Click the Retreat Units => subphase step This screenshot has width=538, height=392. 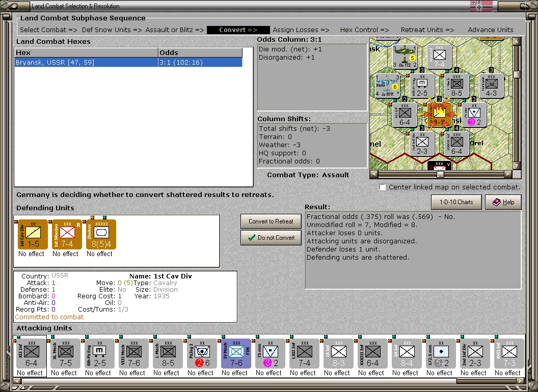click(427, 30)
